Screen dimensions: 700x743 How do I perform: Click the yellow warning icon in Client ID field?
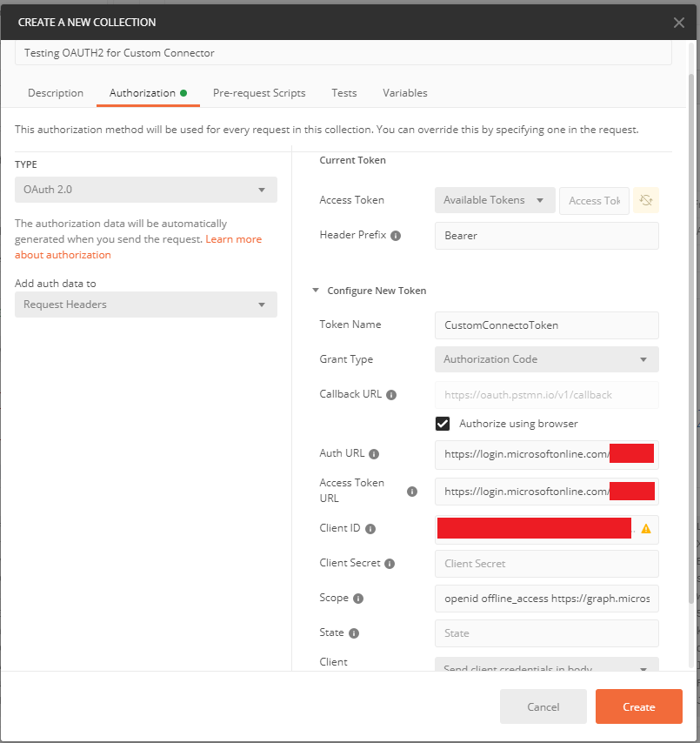(645, 529)
